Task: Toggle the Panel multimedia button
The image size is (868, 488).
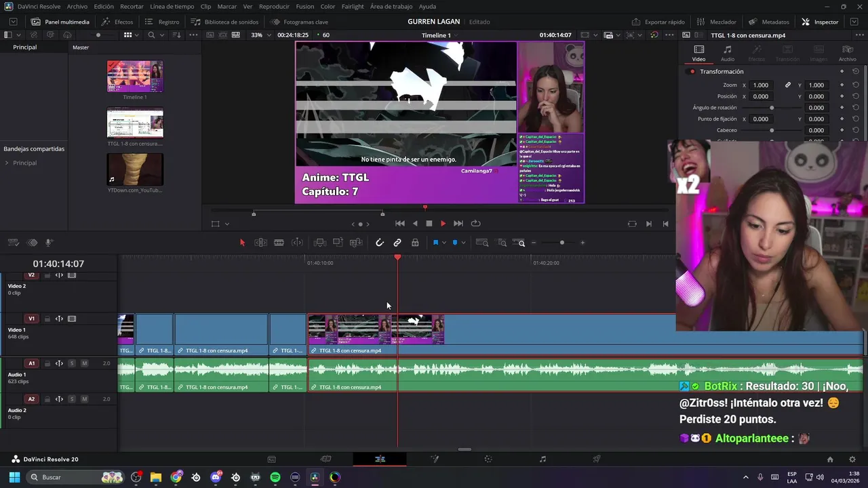Action: 60,22
